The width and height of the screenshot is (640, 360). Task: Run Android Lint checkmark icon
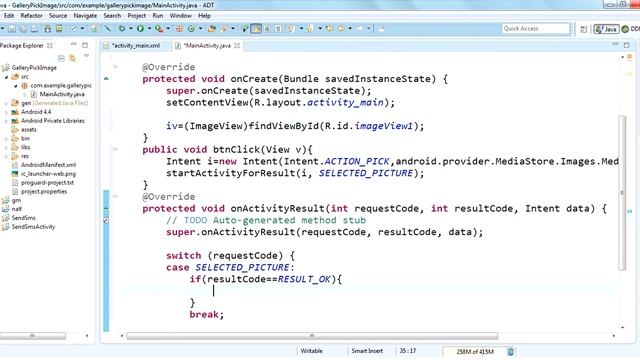tap(73, 29)
